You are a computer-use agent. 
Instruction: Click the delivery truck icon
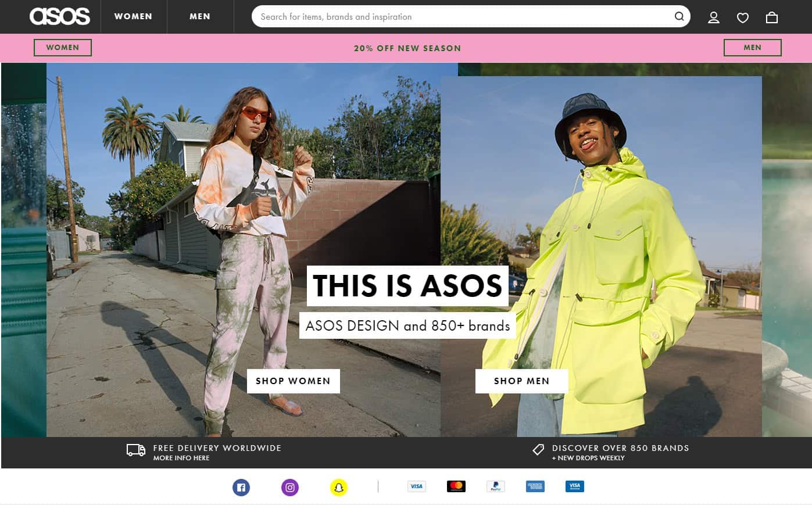[x=136, y=450]
